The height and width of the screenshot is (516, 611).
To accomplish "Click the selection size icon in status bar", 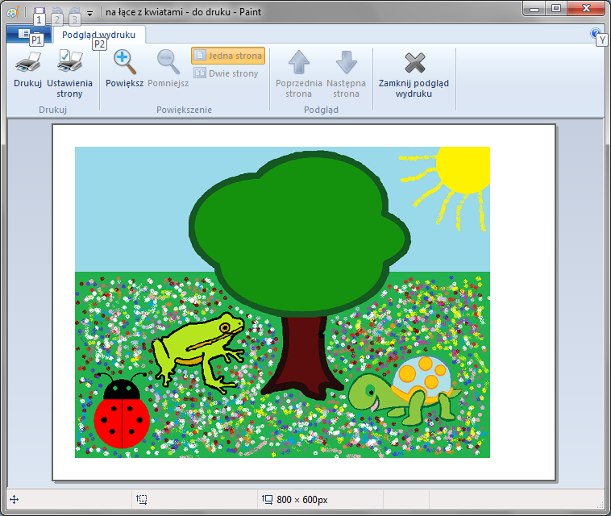I will [141, 500].
